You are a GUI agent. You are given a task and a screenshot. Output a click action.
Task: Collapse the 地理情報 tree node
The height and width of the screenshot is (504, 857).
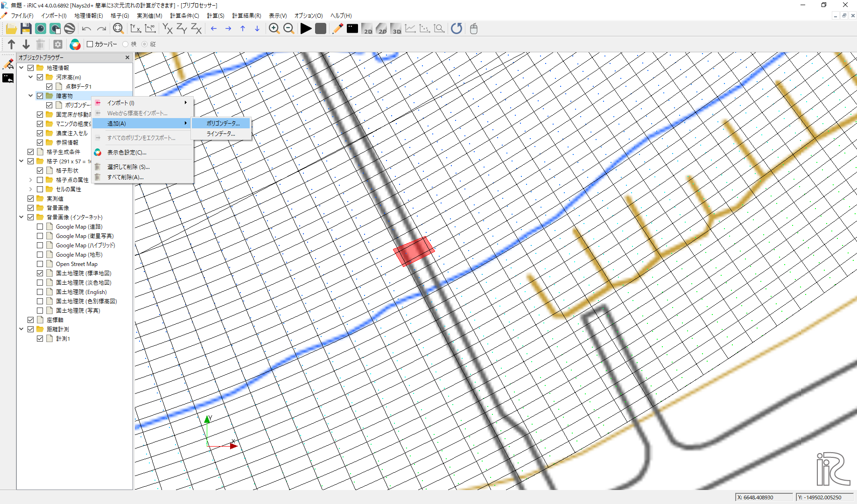[21, 68]
